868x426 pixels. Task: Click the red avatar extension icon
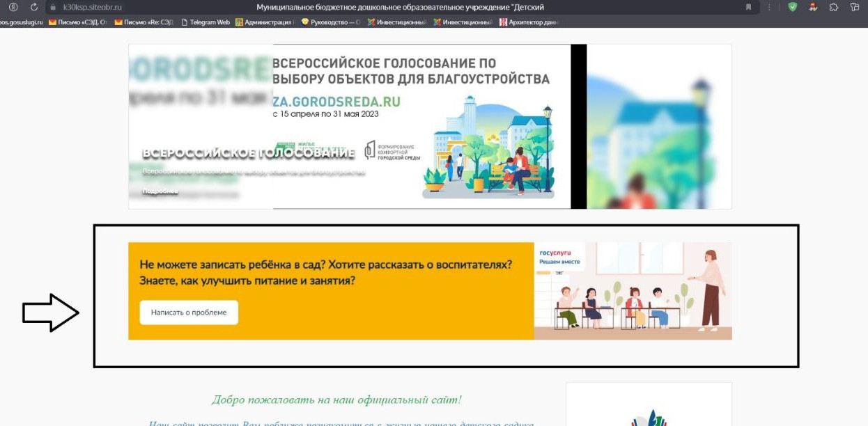pyautogui.click(x=813, y=7)
